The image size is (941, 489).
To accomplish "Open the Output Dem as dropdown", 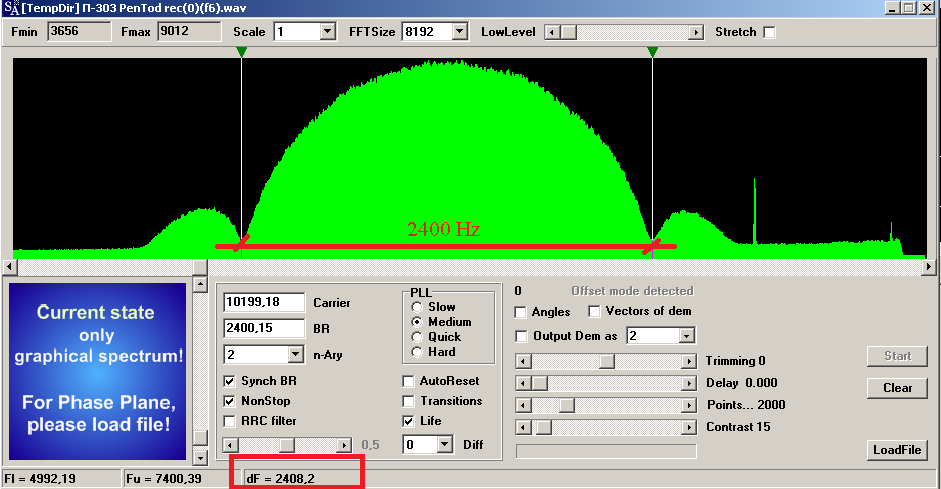I will (x=687, y=336).
